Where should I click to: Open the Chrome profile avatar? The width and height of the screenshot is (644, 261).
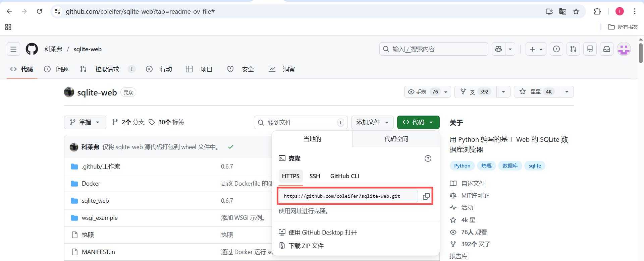[620, 11]
